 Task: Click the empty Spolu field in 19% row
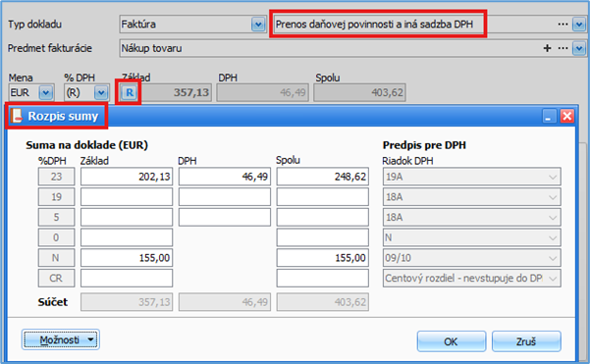pos(323,197)
